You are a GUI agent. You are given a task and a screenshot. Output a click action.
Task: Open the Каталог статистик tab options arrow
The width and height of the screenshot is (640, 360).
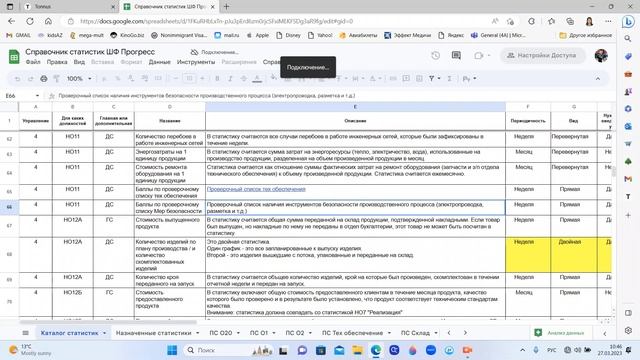104,333
